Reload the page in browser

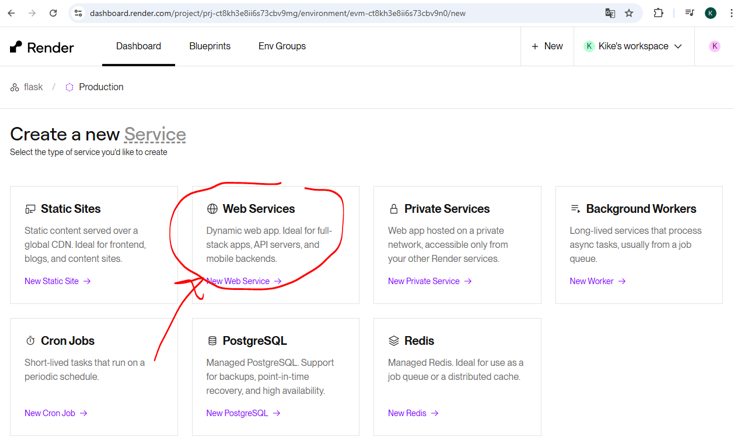pos(53,14)
